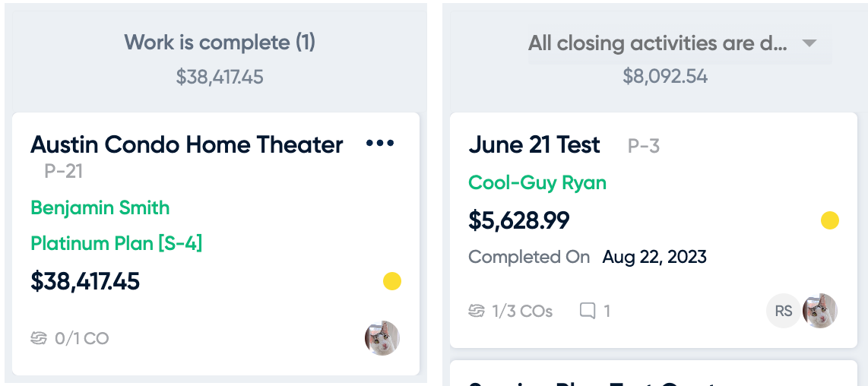
Task: Open the All closing activities stage selector
Action: tap(680, 43)
